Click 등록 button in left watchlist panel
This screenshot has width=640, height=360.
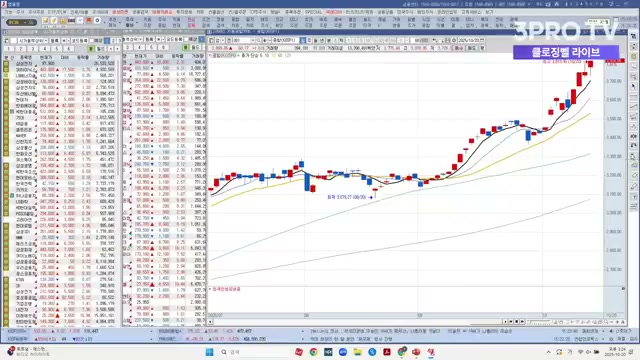pos(54,40)
